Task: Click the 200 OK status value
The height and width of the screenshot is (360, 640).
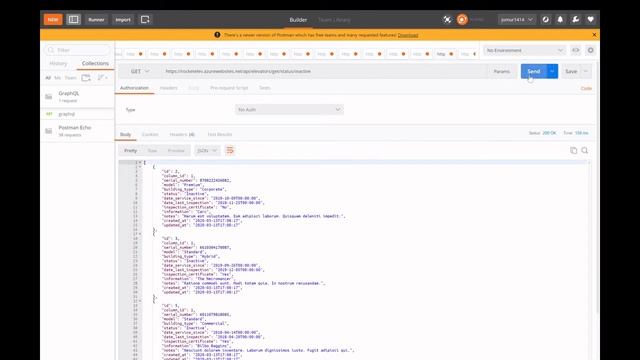Action: point(549,133)
